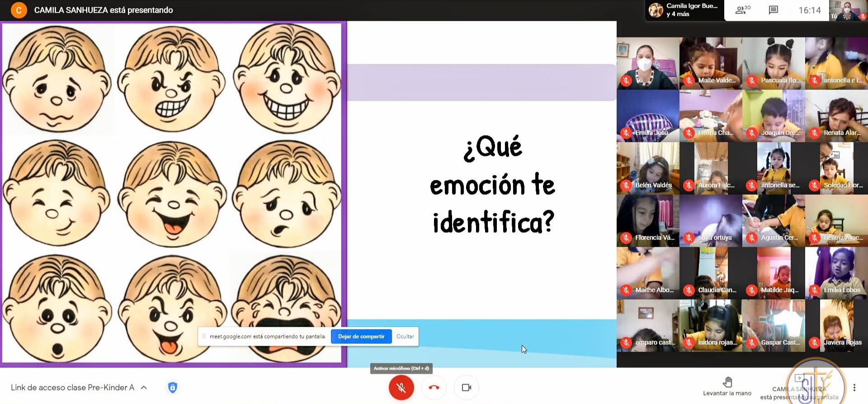This screenshot has width=868, height=404.
Task: Hang up with the red phone icon
Action: point(434,387)
